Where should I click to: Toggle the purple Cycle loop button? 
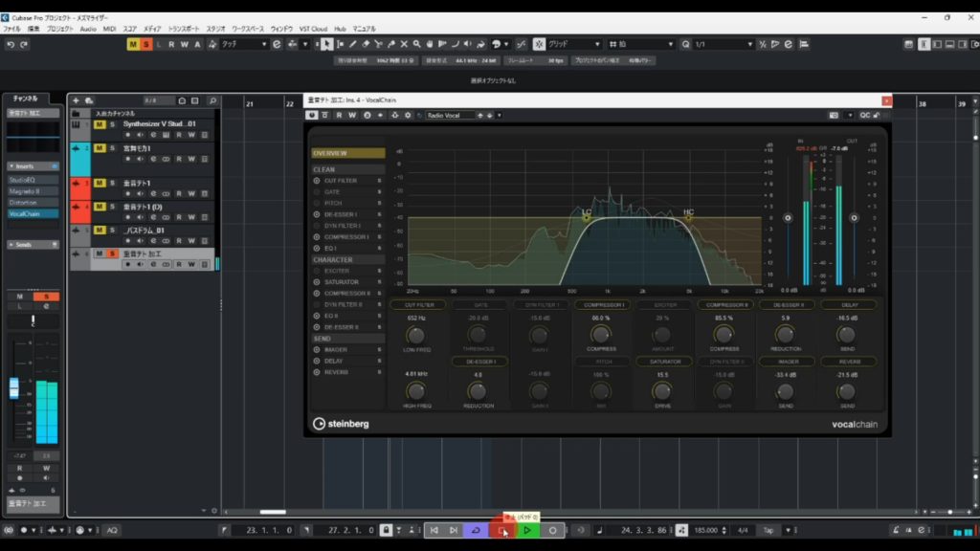476,530
